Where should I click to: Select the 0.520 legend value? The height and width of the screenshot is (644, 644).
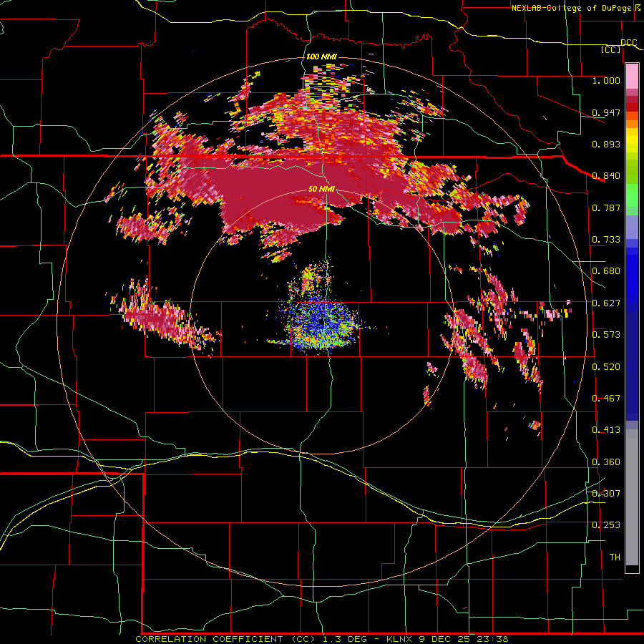click(x=606, y=367)
